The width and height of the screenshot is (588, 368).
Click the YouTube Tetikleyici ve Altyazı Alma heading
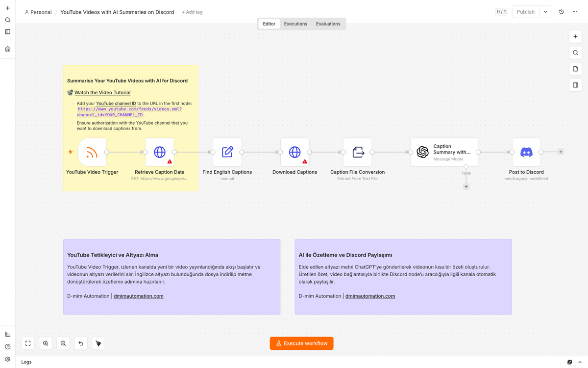113,255
